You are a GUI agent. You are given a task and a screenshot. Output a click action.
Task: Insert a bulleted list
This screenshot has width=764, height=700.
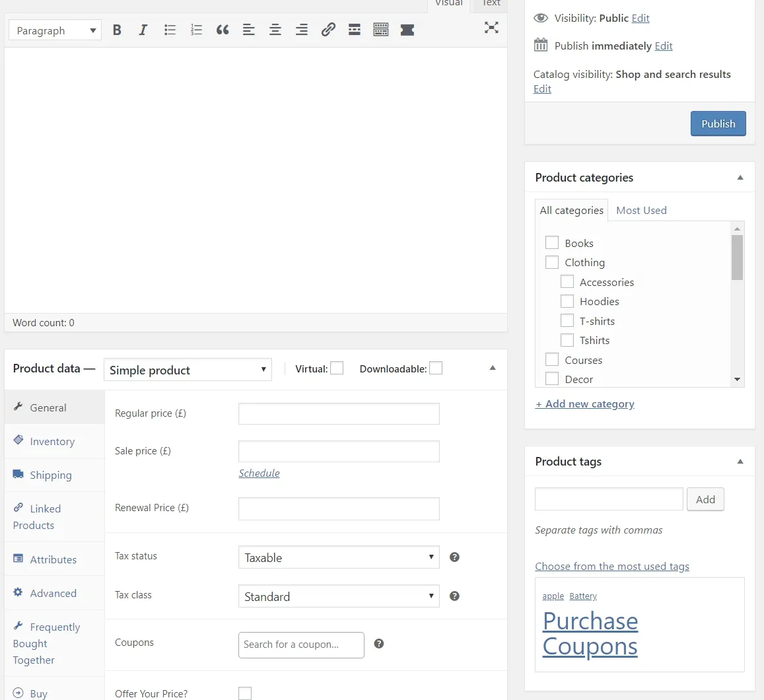click(x=170, y=30)
